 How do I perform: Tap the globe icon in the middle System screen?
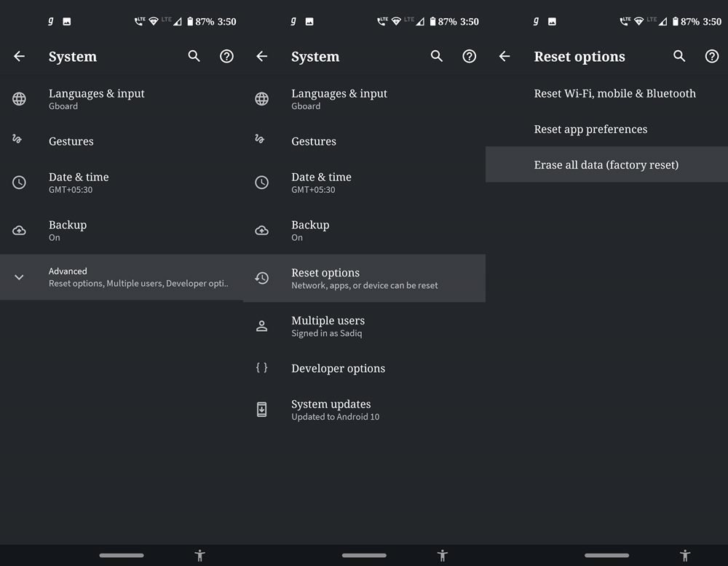tap(262, 99)
